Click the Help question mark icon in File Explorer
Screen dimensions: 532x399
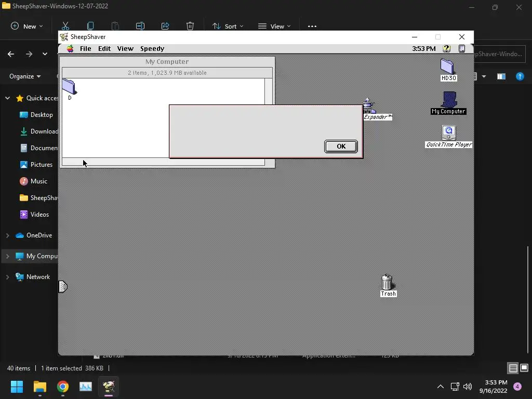tap(520, 76)
